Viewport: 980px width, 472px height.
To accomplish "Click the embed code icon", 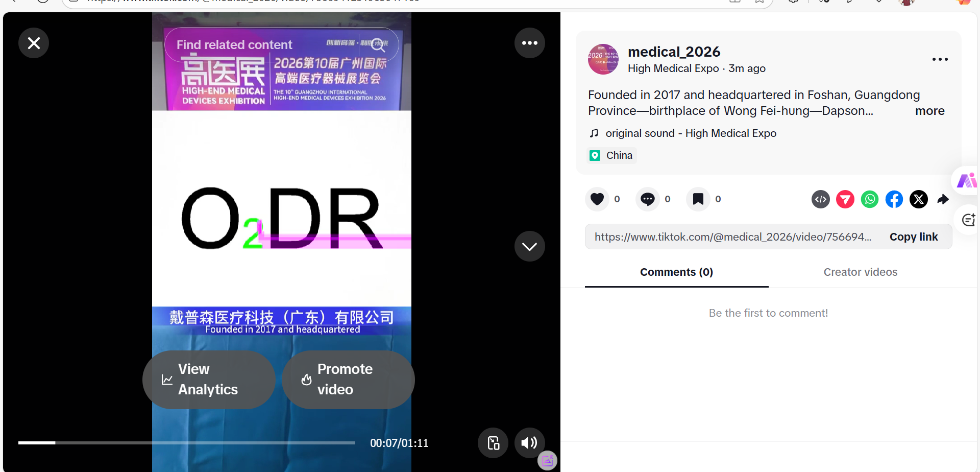I will [x=820, y=199].
